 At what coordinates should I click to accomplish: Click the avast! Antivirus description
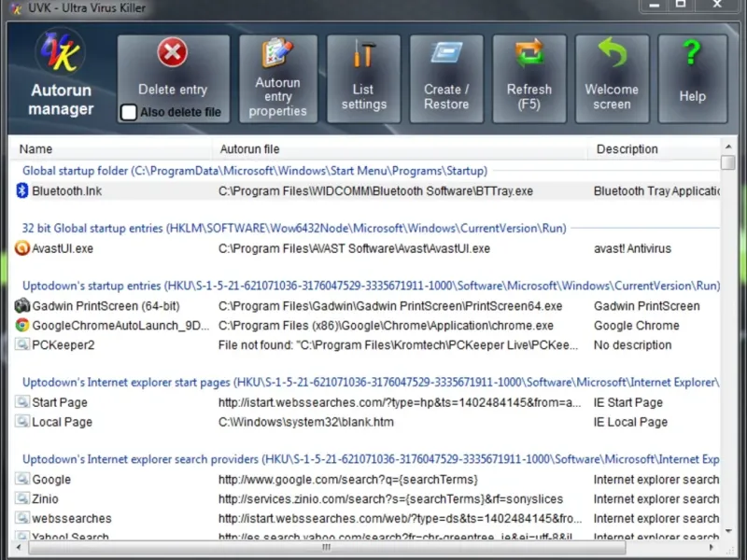(632, 248)
